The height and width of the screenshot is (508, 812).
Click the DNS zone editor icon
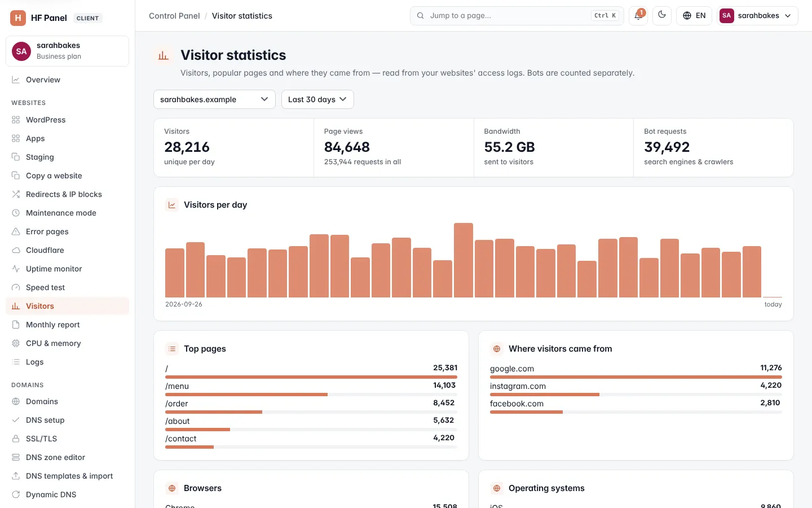[16, 457]
